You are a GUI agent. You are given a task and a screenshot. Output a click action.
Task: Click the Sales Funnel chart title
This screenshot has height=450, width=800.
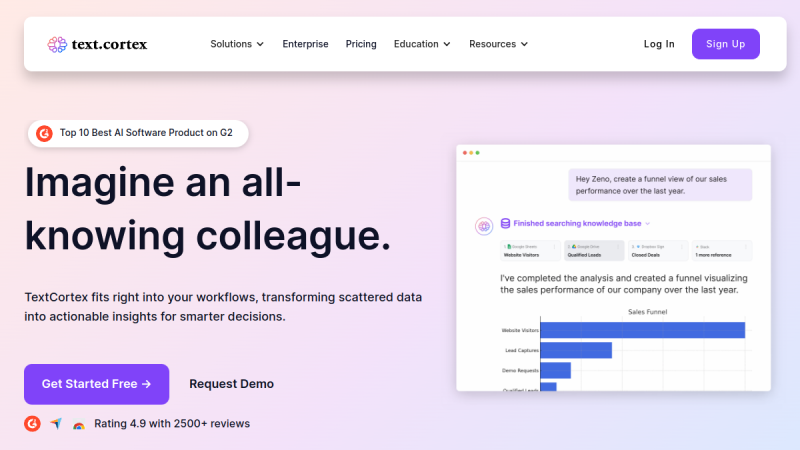[x=647, y=312]
